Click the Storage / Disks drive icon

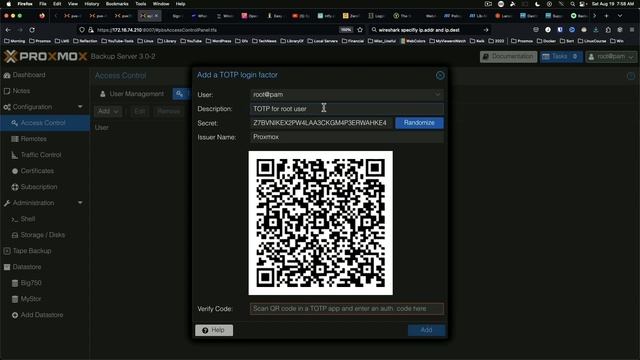[x=15, y=235]
